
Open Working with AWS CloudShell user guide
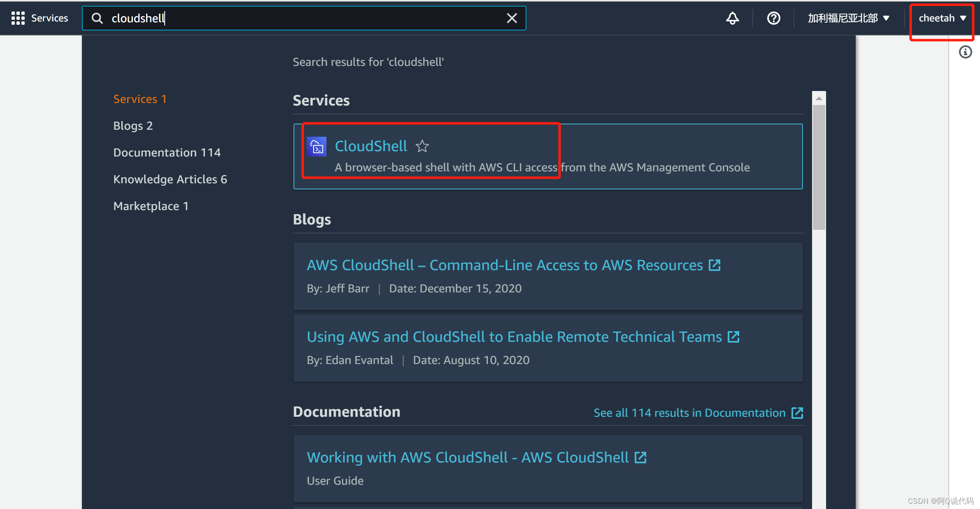[468, 458]
